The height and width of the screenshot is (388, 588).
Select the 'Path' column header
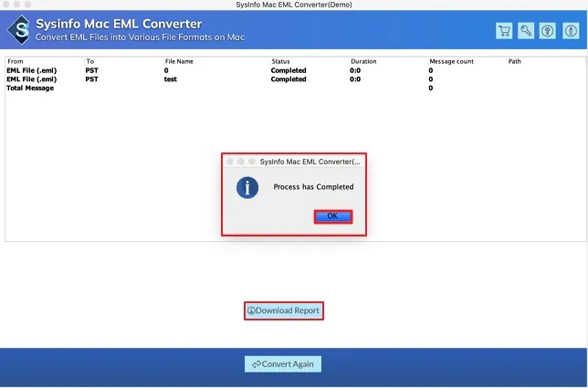pyautogui.click(x=515, y=61)
